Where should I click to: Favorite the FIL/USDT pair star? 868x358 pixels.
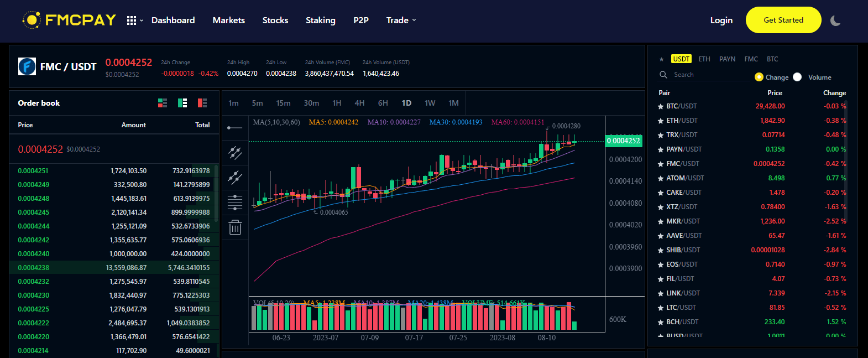pyautogui.click(x=661, y=279)
